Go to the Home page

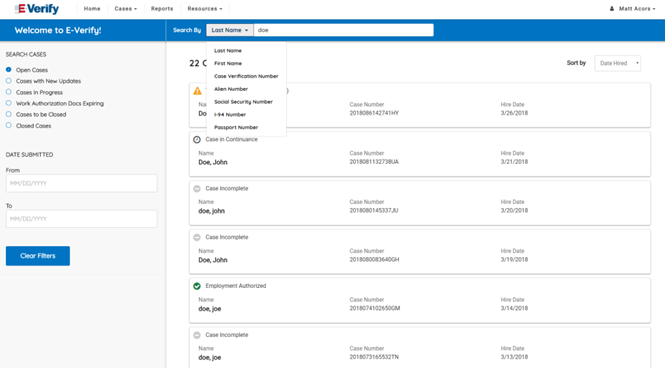click(x=92, y=8)
